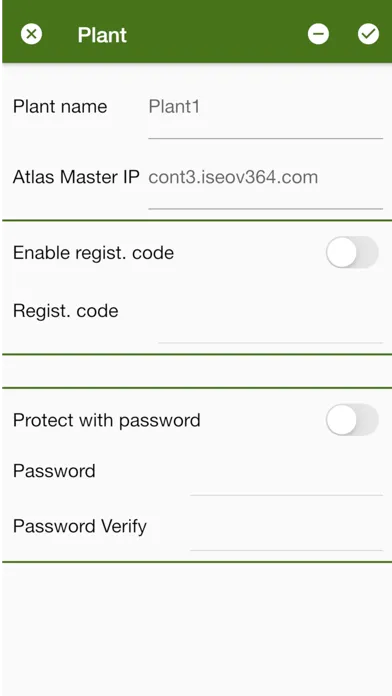Tap the empty band between green dividers
Screen dimensions: 392x696
pos(197,371)
